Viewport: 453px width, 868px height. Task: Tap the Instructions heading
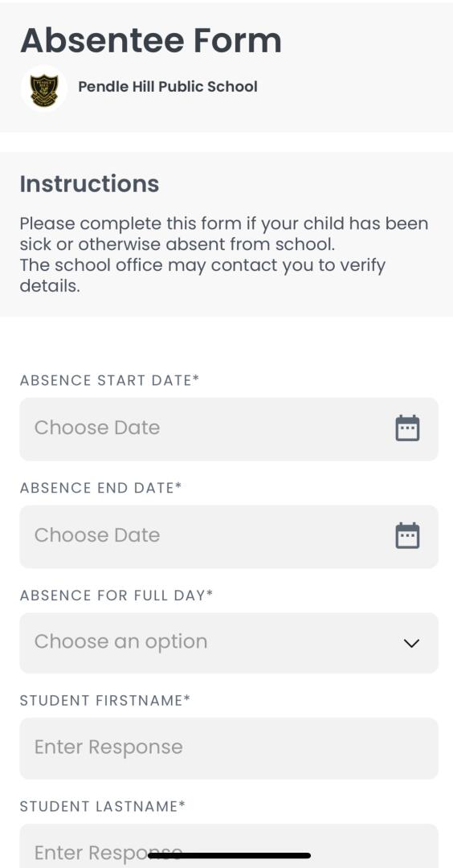[x=90, y=184]
